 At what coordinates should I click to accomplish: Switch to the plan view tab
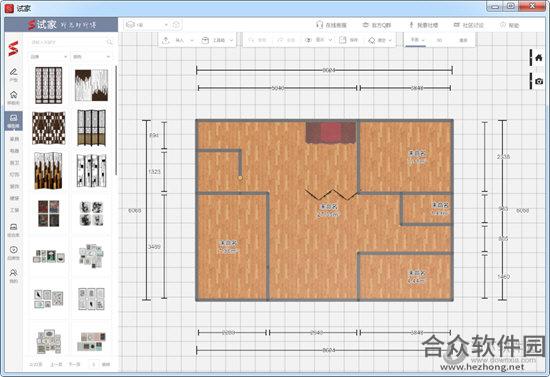click(417, 40)
